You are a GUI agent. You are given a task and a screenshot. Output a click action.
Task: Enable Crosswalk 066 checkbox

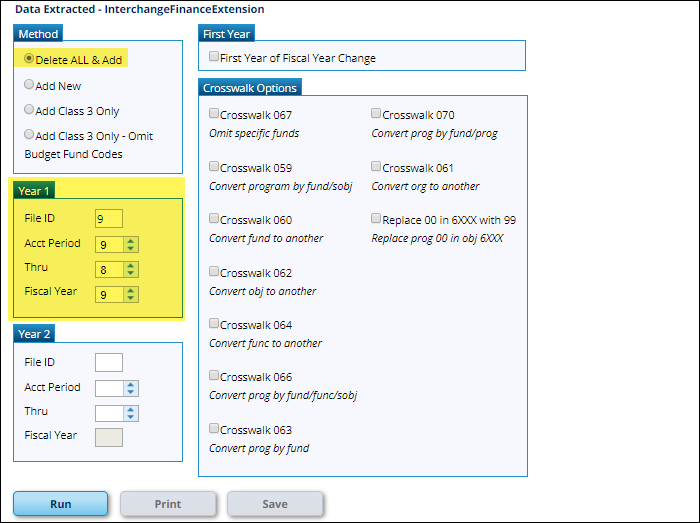[214, 375]
